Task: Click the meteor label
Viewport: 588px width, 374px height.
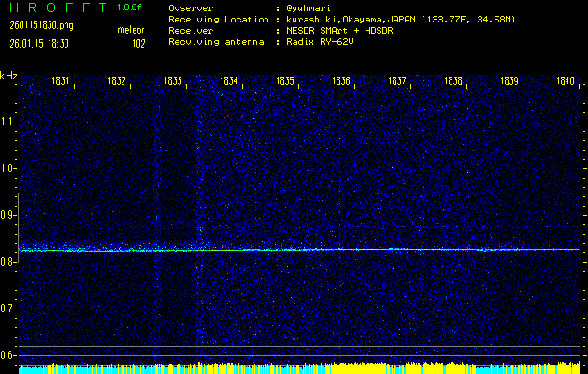Action: [x=130, y=31]
